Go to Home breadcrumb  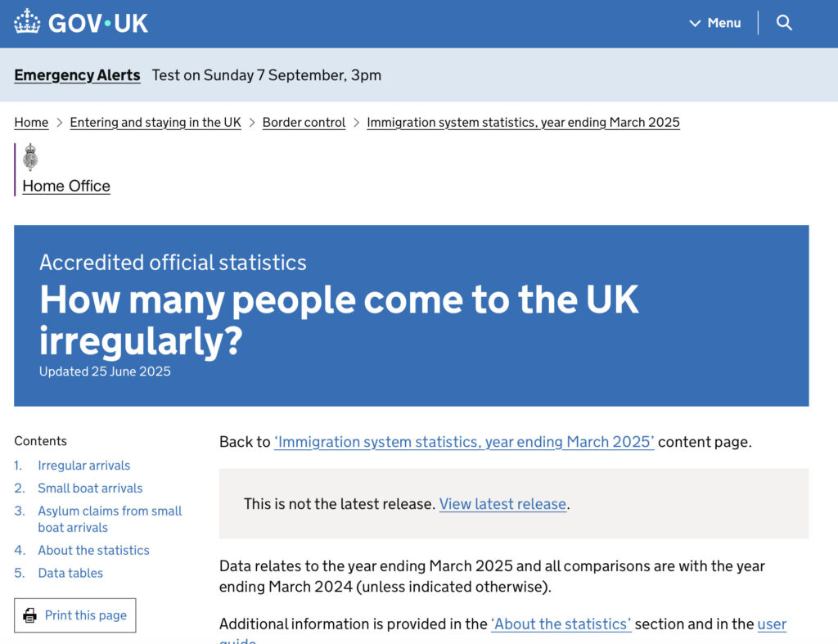pos(31,123)
